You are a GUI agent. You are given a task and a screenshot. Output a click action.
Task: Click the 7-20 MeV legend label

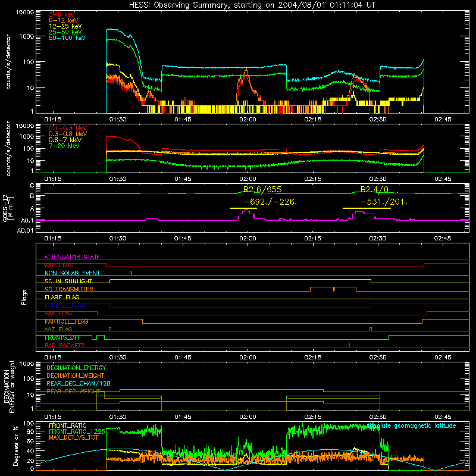[x=64, y=146]
